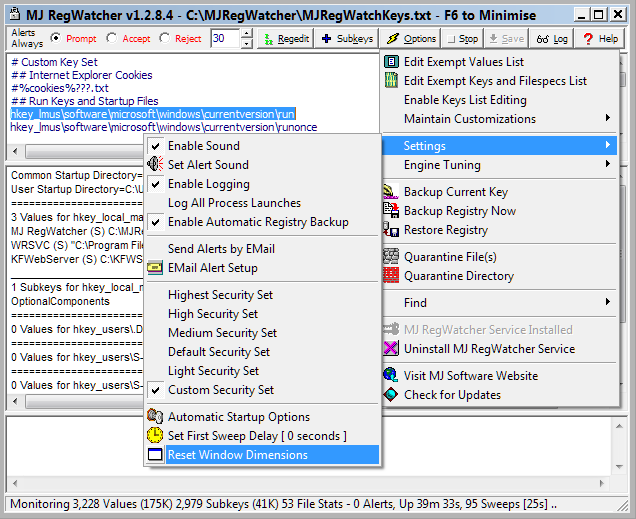This screenshot has width=636, height=519.
Task: Click the '## Internet Explorer Cookies' line
Action: point(82,75)
